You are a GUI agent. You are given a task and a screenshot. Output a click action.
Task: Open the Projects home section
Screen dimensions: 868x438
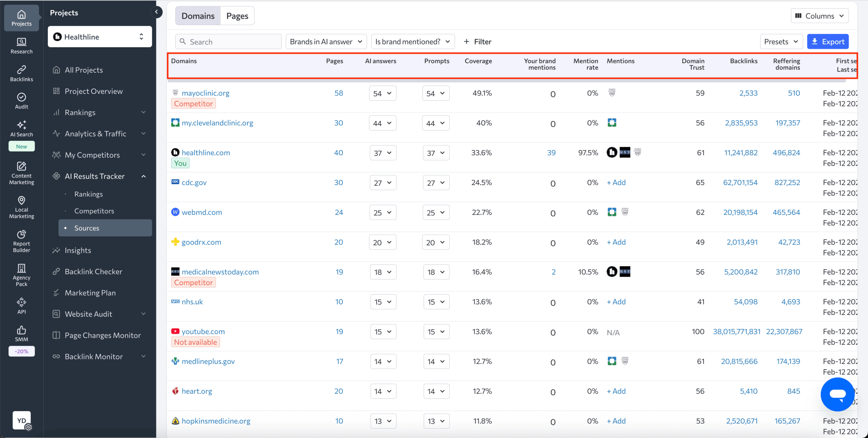21,18
